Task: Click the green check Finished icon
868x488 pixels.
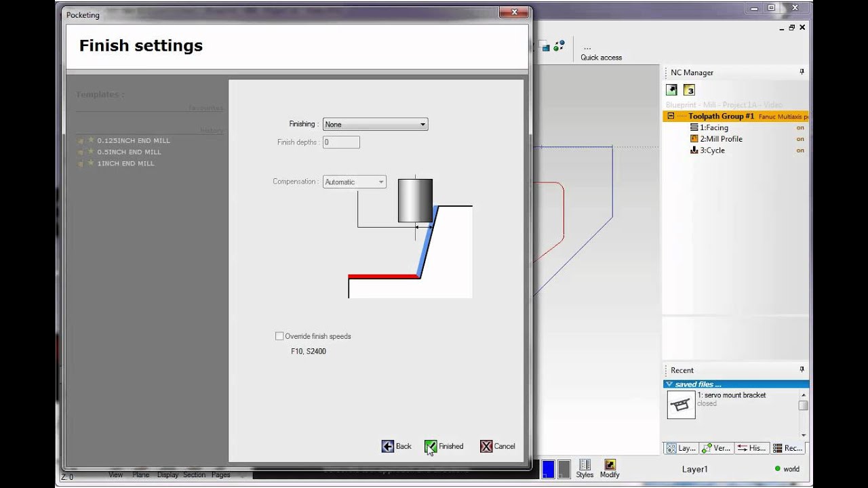Action: (431, 446)
